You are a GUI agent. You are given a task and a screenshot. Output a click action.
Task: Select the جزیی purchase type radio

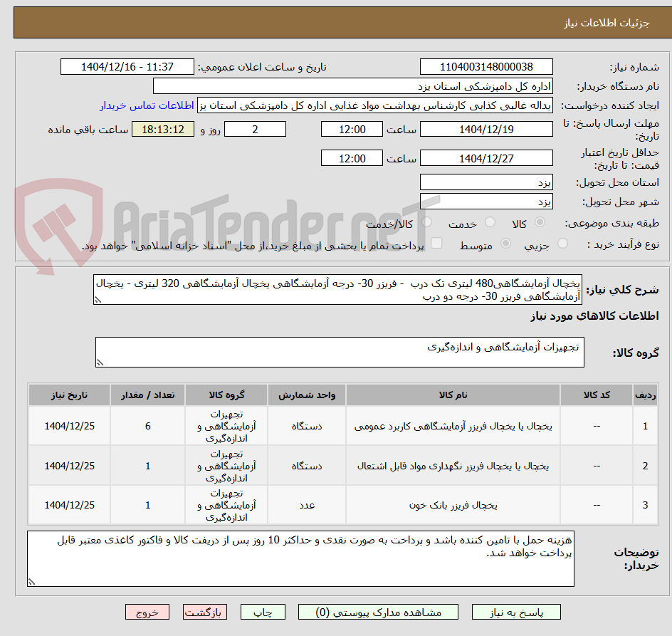pyautogui.click(x=562, y=244)
